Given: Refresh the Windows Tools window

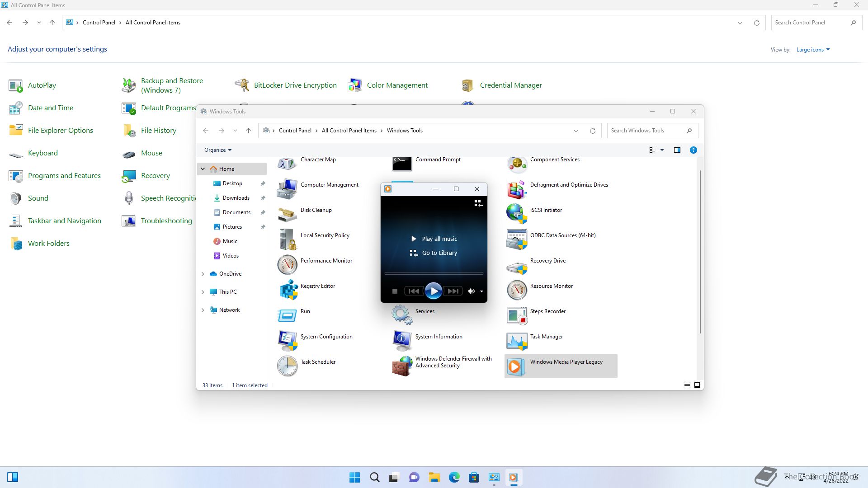Looking at the screenshot, I should tap(592, 131).
